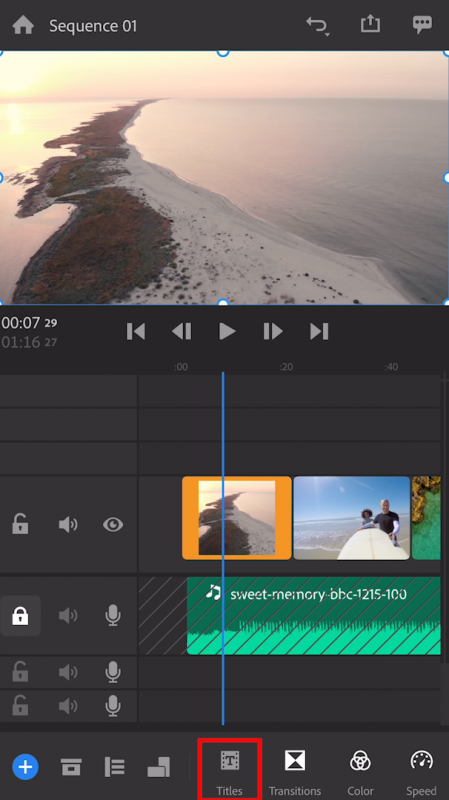Screen dimensions: 449x800
Task: Tap the blue plus add-media button
Action: pos(26,767)
